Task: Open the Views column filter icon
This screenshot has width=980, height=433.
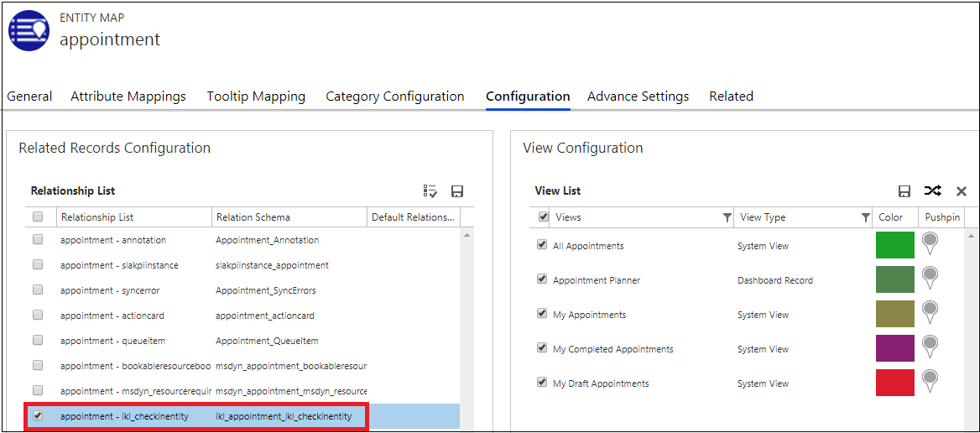Action: coord(727,217)
